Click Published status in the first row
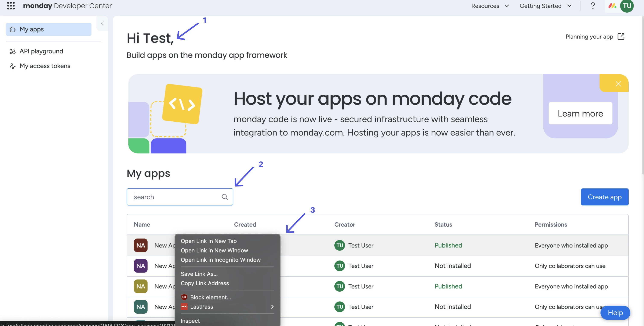This screenshot has height=326, width=644. (x=448, y=245)
